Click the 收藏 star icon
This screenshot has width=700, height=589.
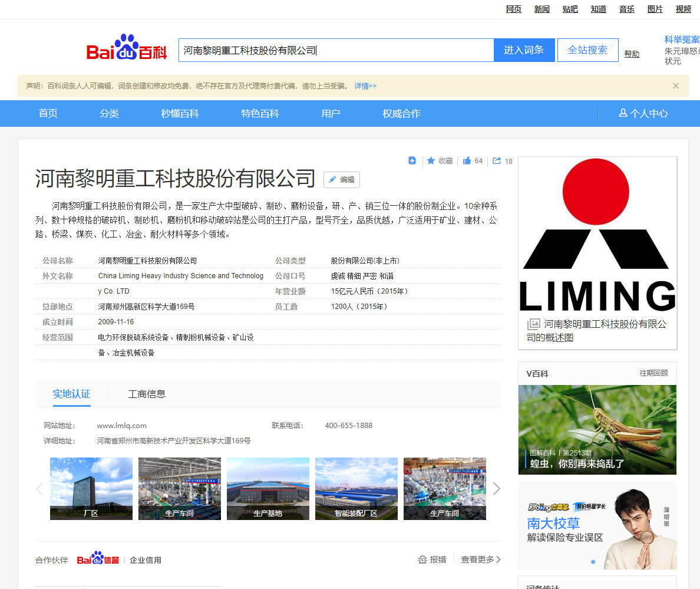pyautogui.click(x=431, y=160)
